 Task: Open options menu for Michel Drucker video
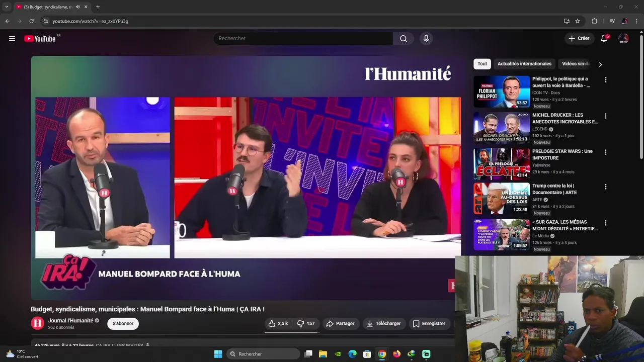606,116
